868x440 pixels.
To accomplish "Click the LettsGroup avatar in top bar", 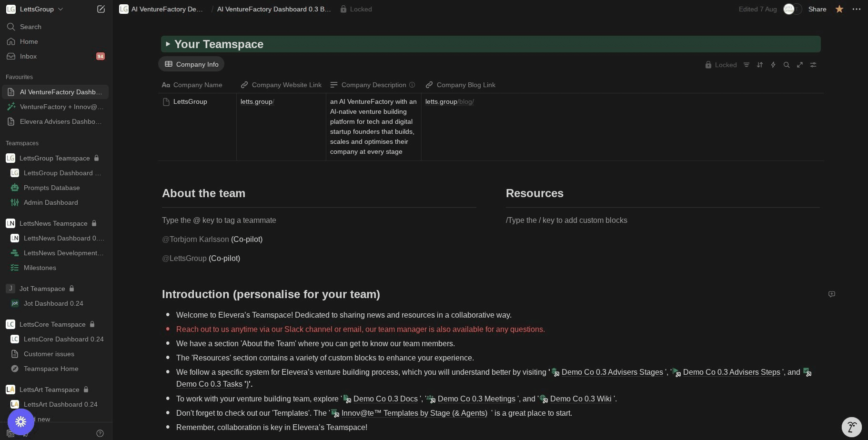I will click(789, 9).
